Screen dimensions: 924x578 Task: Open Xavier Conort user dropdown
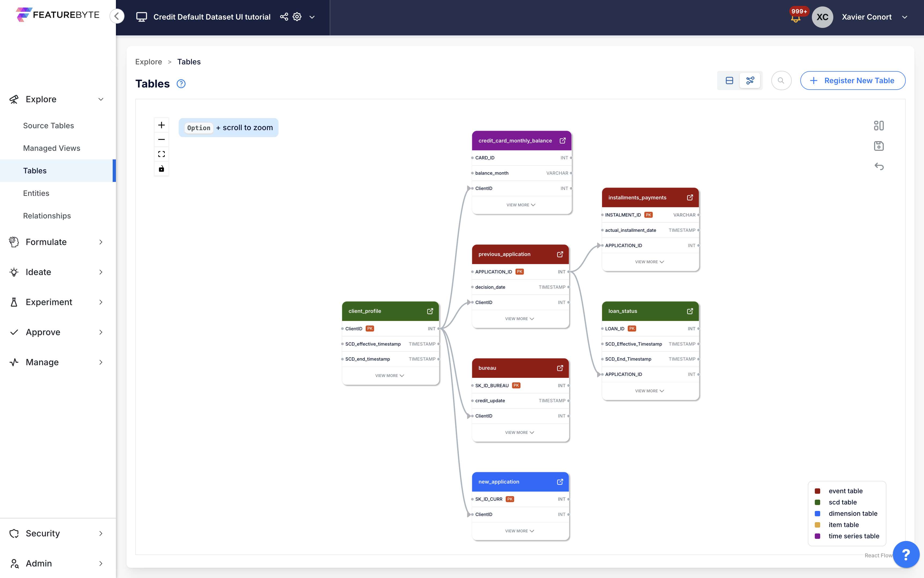(x=904, y=17)
